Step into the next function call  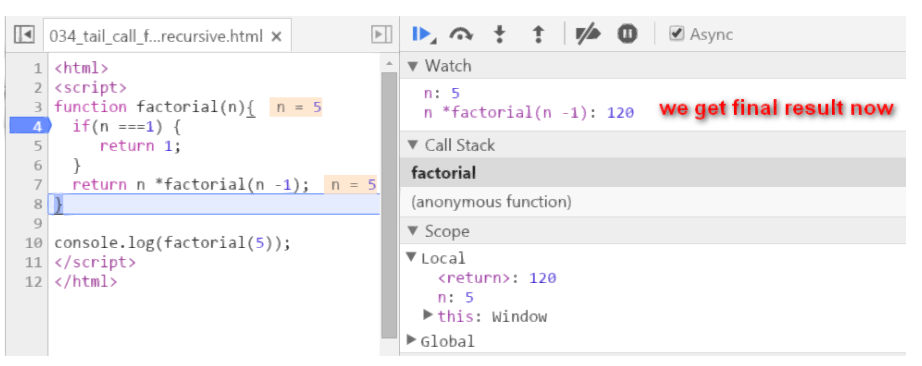[x=499, y=35]
